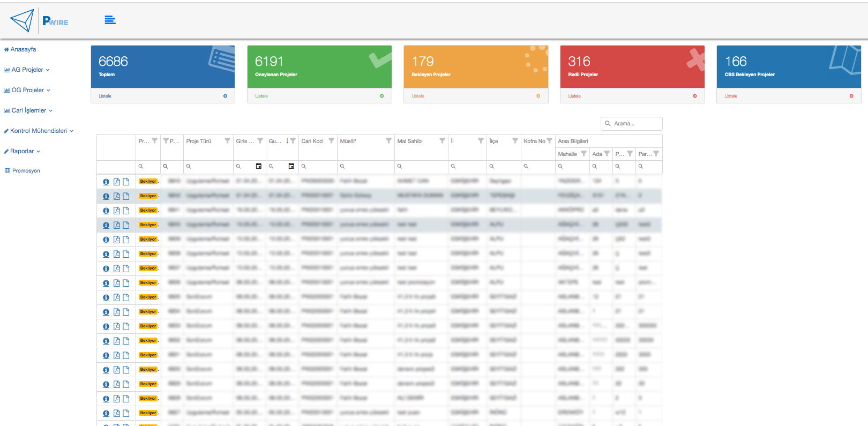Click the info icon in first table row
868x426 pixels.
(106, 182)
